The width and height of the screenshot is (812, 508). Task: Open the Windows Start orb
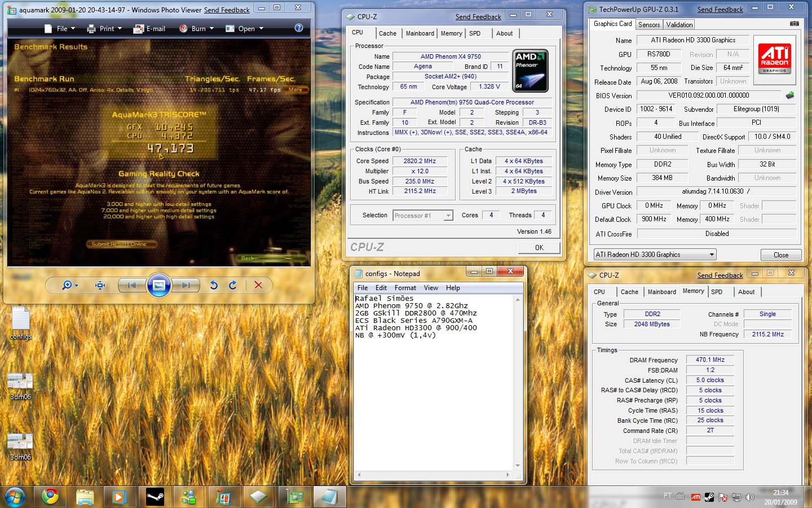coord(15,497)
